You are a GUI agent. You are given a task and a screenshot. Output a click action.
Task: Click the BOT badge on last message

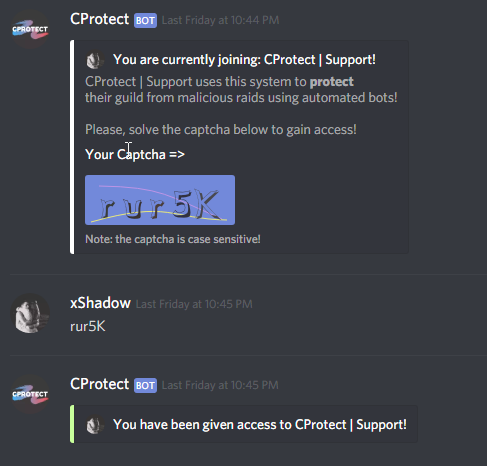(145, 385)
